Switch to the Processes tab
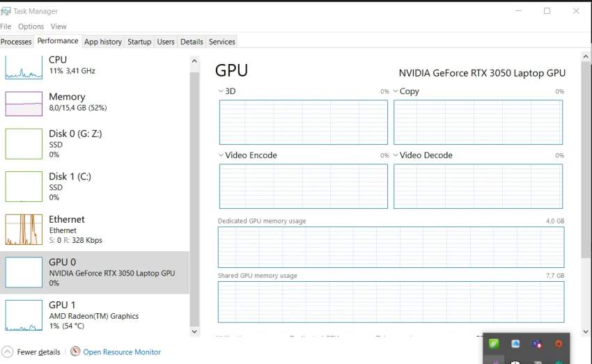592x364 pixels. coord(16,42)
